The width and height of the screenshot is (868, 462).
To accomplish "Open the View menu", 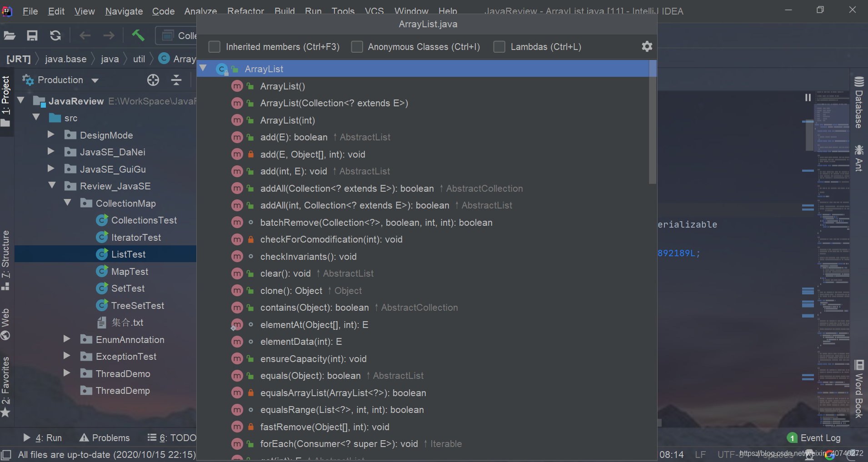I will coord(85,11).
